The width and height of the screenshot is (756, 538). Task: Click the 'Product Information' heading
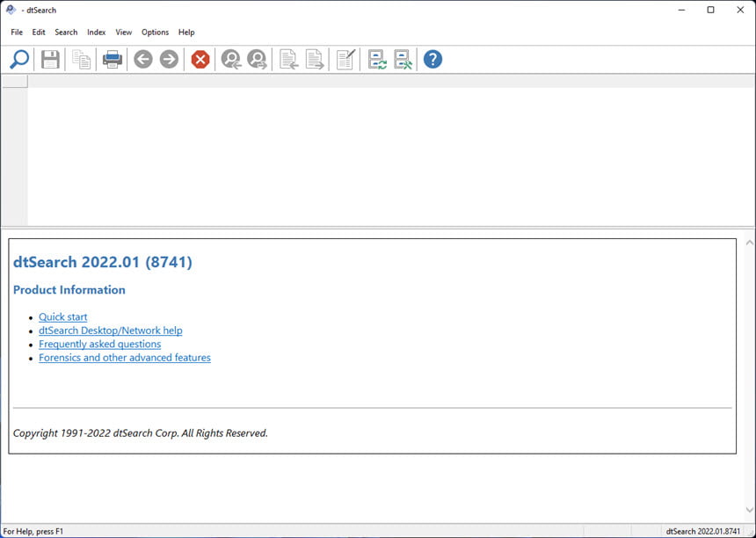[x=69, y=290]
